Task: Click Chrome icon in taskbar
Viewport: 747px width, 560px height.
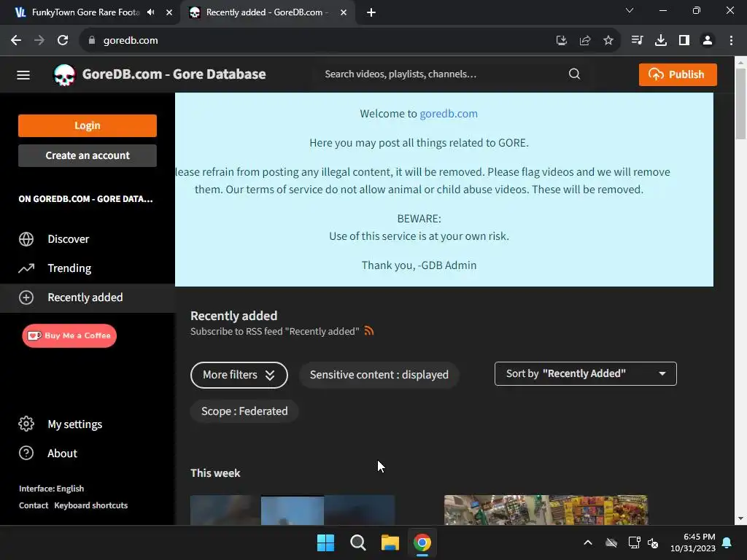Action: click(422, 542)
